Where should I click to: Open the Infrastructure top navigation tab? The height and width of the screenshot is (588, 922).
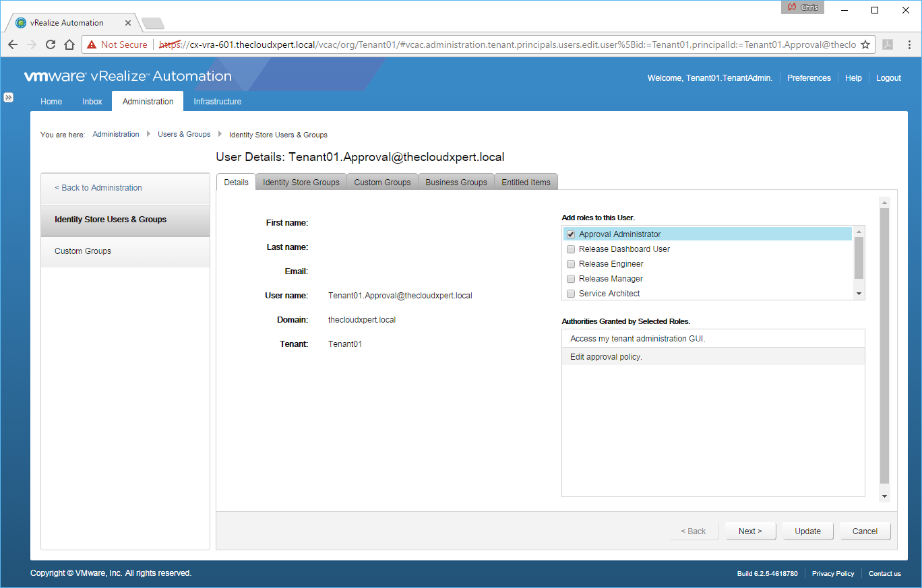pyautogui.click(x=217, y=102)
